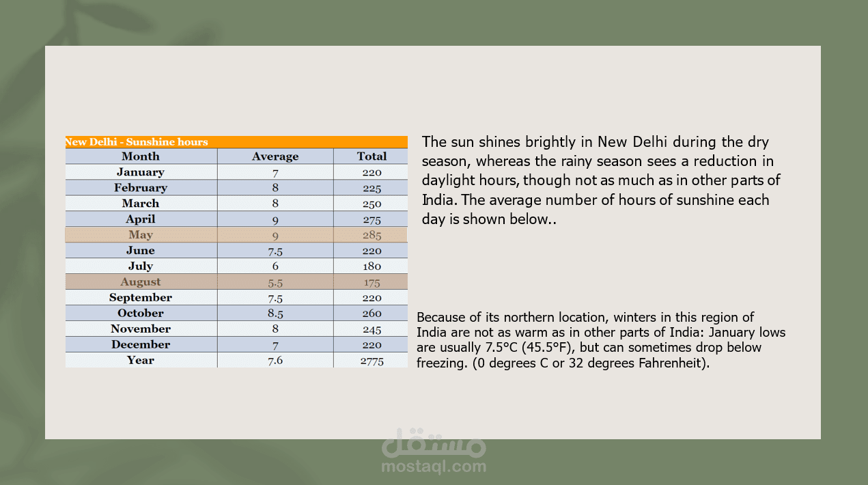Click the mostaql.com watermark logo

coord(434,451)
